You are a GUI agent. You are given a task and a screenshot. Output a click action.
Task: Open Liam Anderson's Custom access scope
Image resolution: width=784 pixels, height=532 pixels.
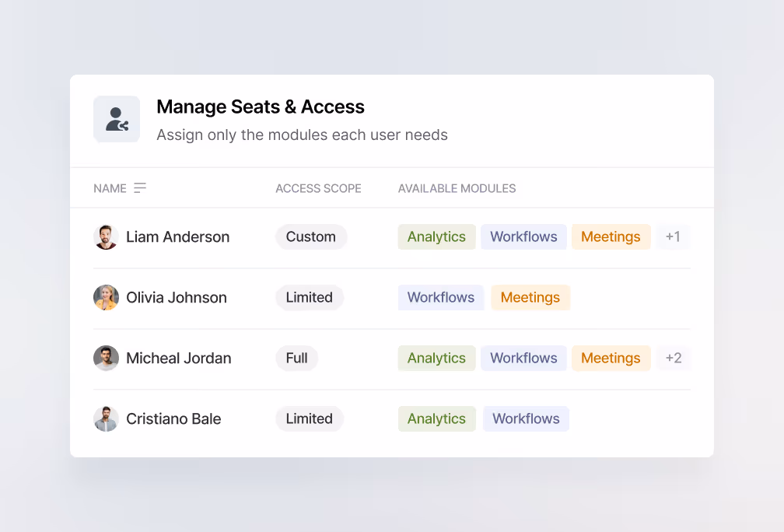[311, 237]
